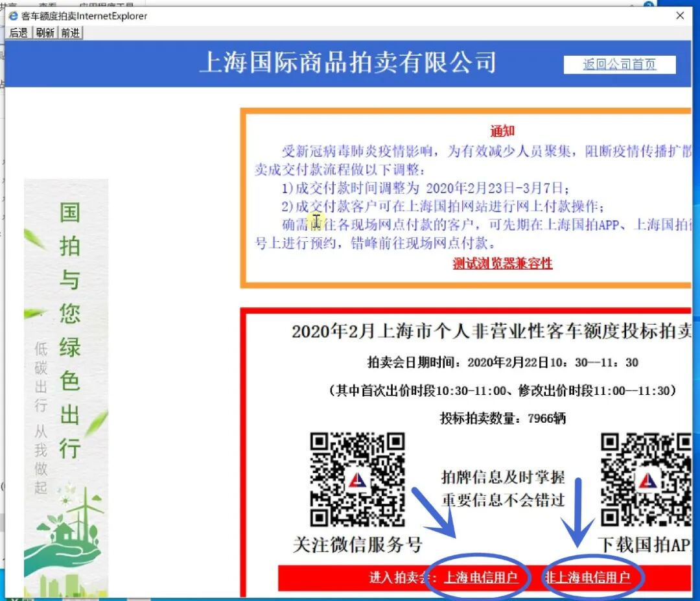Click the 后退 back button
Screen dimensions: 700x601
(19, 33)
